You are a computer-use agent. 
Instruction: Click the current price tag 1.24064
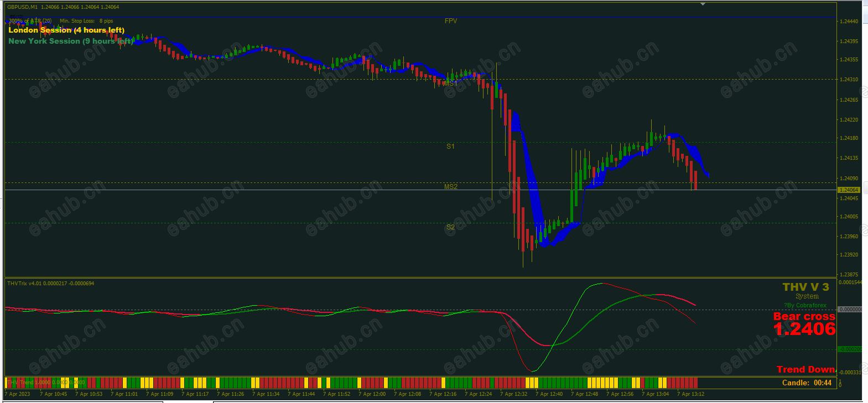point(849,190)
